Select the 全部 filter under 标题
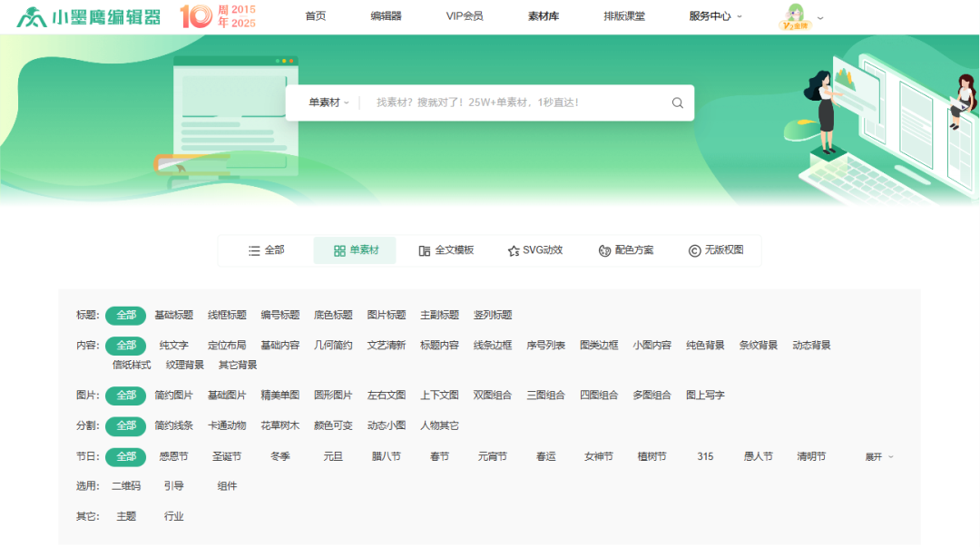The image size is (980, 547). (125, 315)
